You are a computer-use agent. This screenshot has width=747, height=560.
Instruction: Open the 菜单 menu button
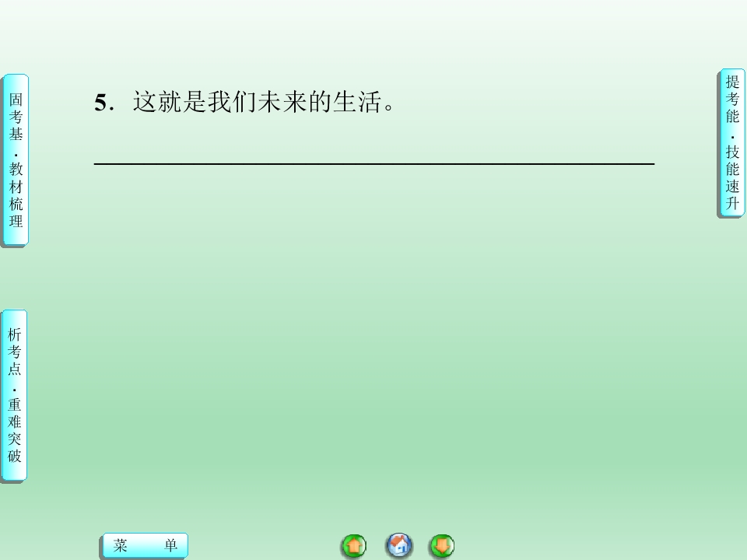tap(145, 545)
